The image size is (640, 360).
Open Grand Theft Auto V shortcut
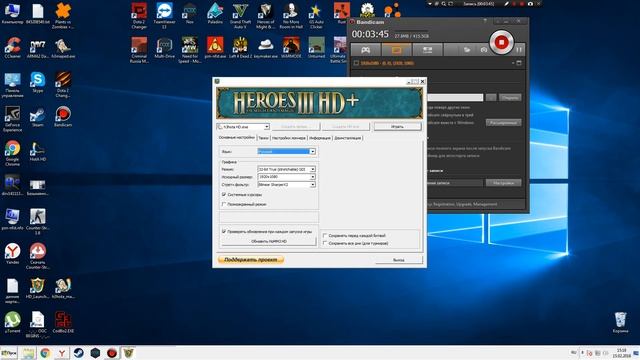240,16
